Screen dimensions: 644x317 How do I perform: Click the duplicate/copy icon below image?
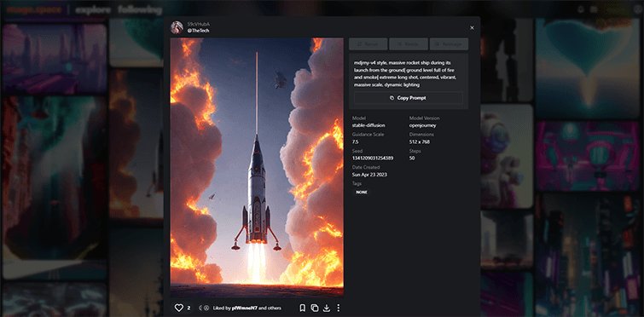coord(315,308)
